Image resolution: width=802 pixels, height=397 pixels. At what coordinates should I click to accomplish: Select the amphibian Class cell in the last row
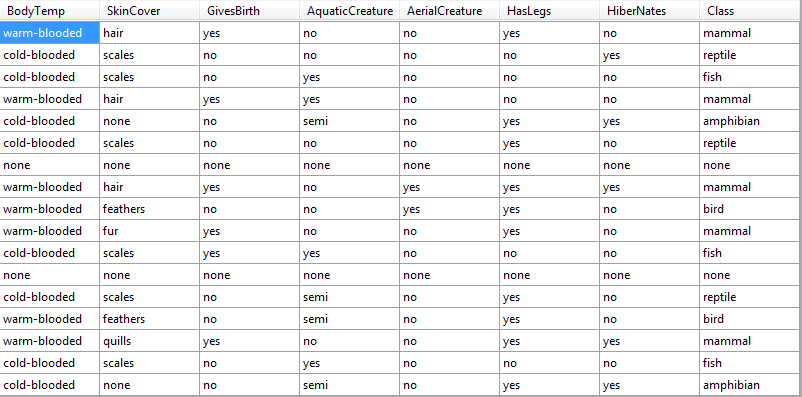(x=750, y=385)
